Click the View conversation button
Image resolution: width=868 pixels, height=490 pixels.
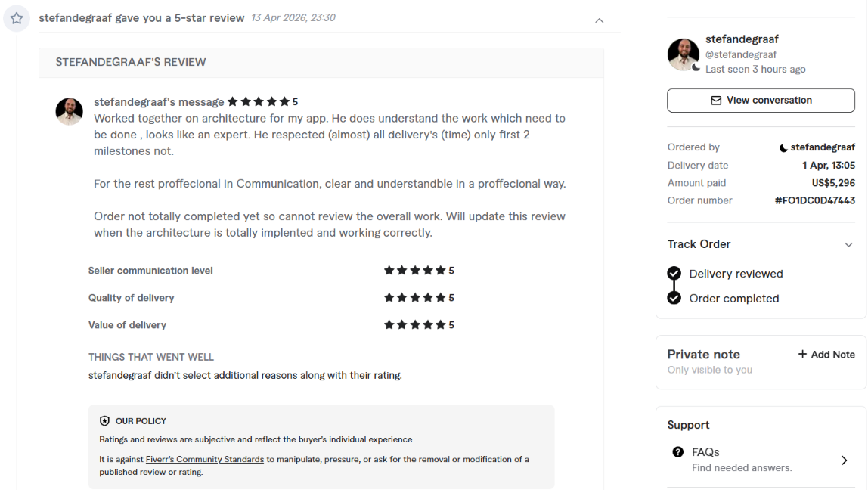[x=761, y=101]
